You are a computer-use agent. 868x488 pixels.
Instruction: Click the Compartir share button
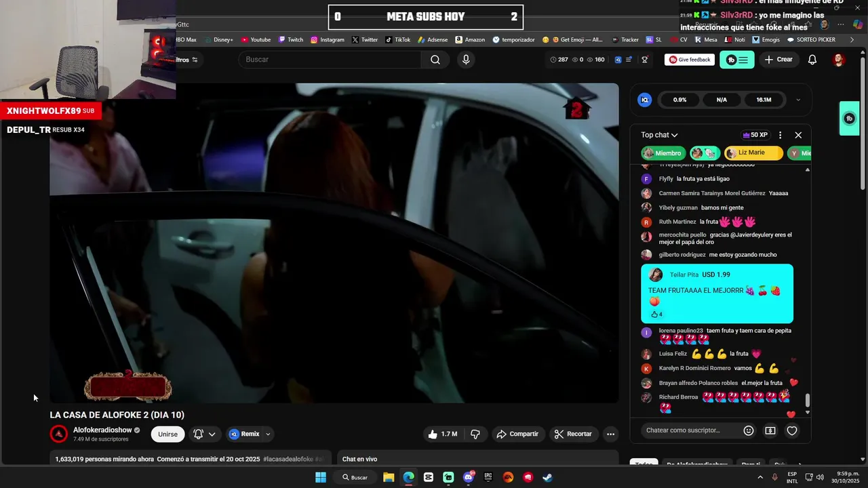click(517, 434)
